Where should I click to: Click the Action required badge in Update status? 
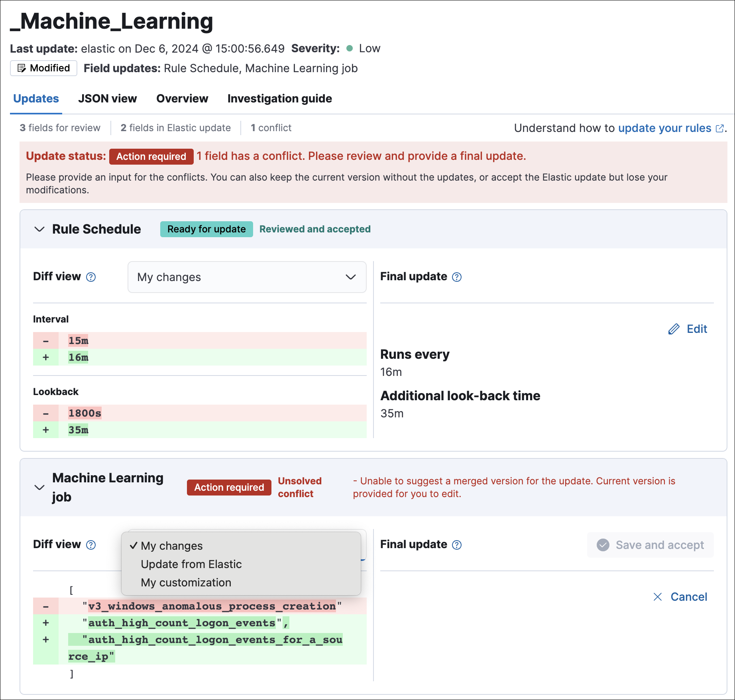pyautogui.click(x=151, y=156)
